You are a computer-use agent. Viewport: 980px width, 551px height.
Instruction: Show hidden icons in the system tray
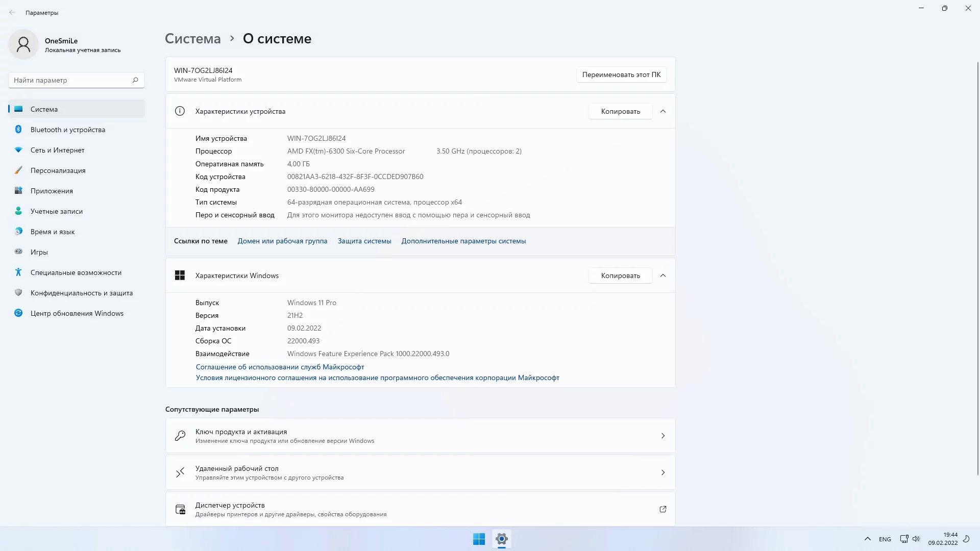click(x=867, y=539)
